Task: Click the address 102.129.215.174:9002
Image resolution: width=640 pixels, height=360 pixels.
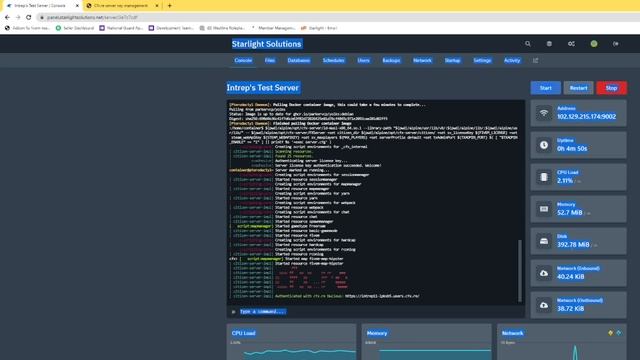Action: (587, 117)
